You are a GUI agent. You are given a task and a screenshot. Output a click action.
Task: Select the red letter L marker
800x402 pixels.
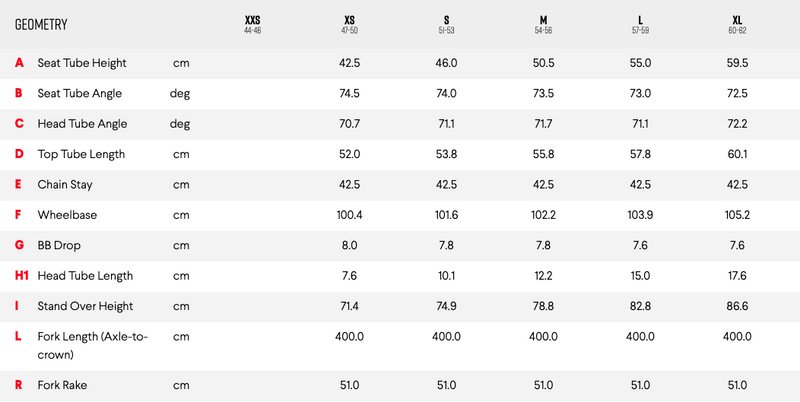tap(18, 336)
